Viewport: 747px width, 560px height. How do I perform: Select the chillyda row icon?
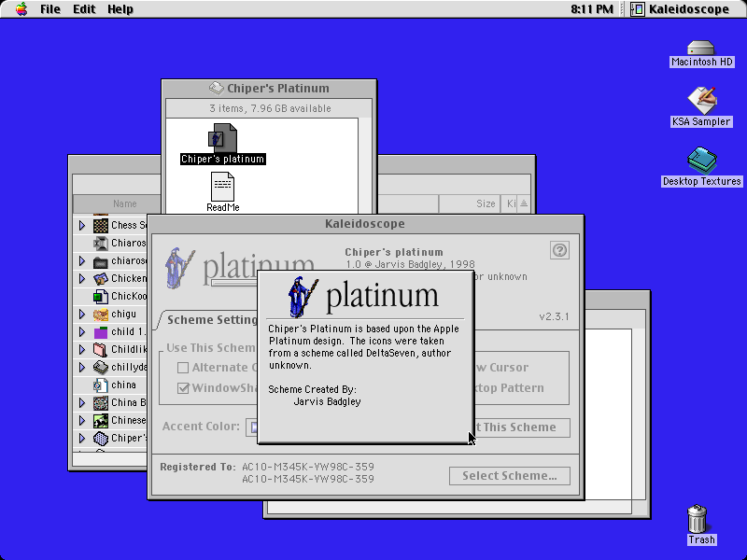pyautogui.click(x=101, y=367)
